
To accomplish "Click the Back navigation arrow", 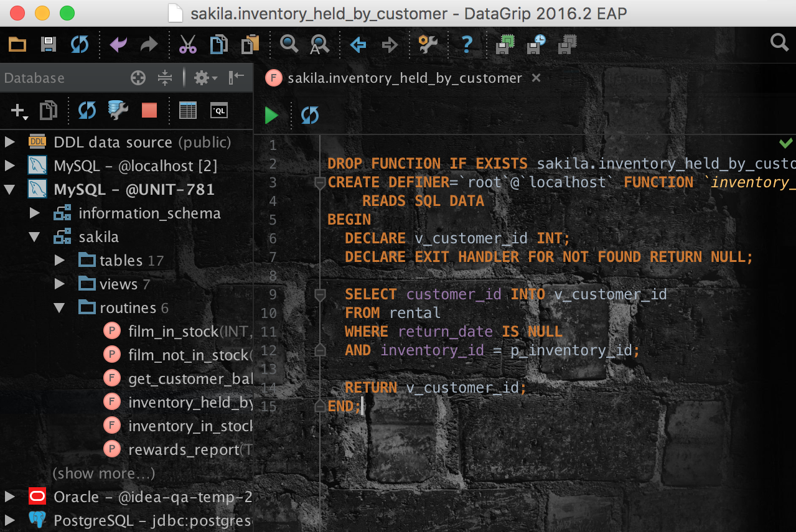I will click(358, 44).
